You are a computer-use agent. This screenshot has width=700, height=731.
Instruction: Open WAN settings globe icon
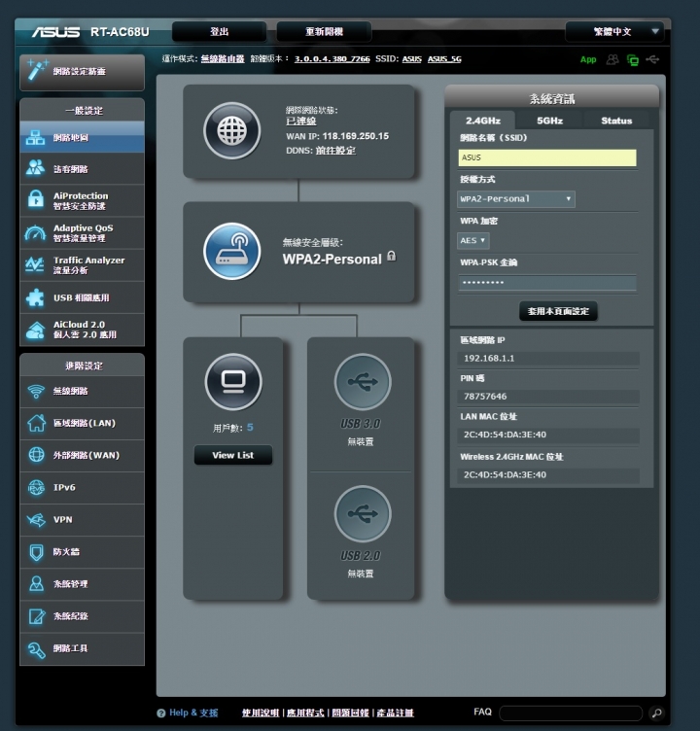click(x=36, y=455)
